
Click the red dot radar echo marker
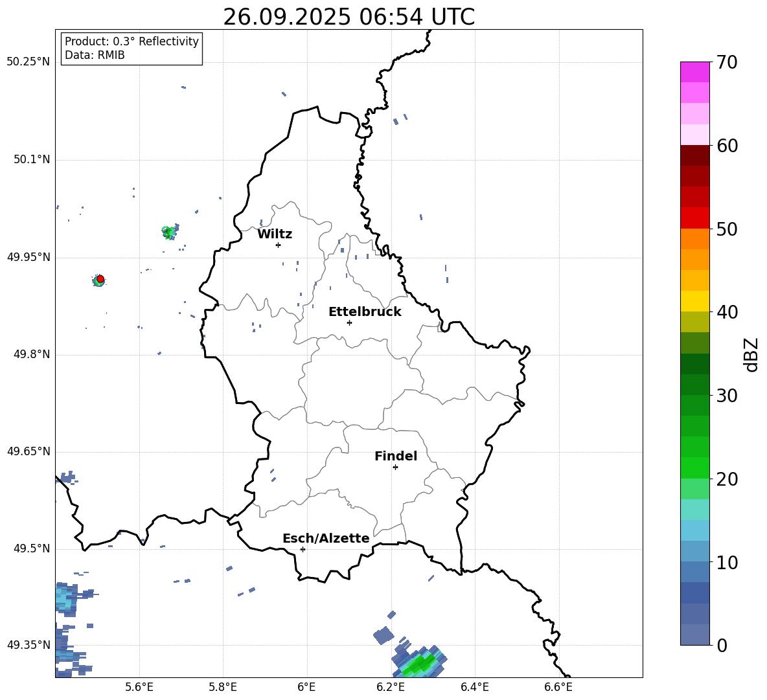tap(100, 279)
